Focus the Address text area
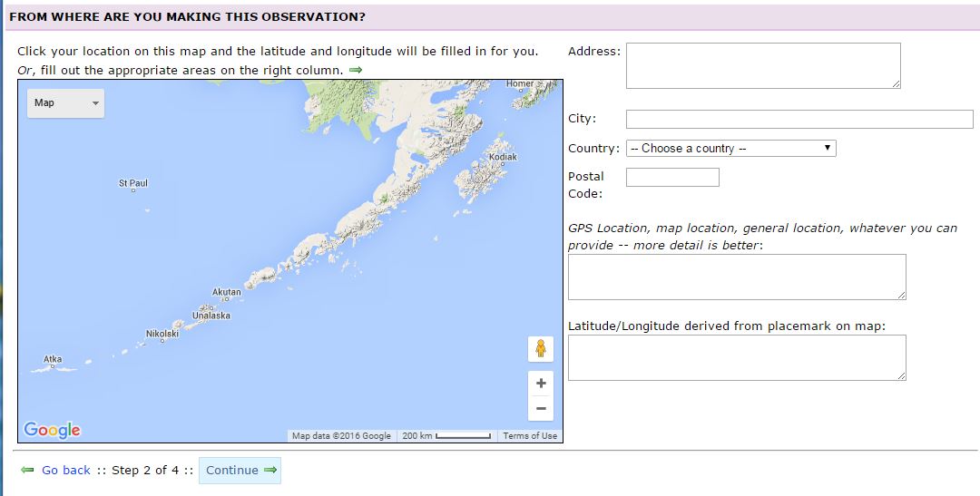This screenshot has height=496, width=980. coord(762,65)
